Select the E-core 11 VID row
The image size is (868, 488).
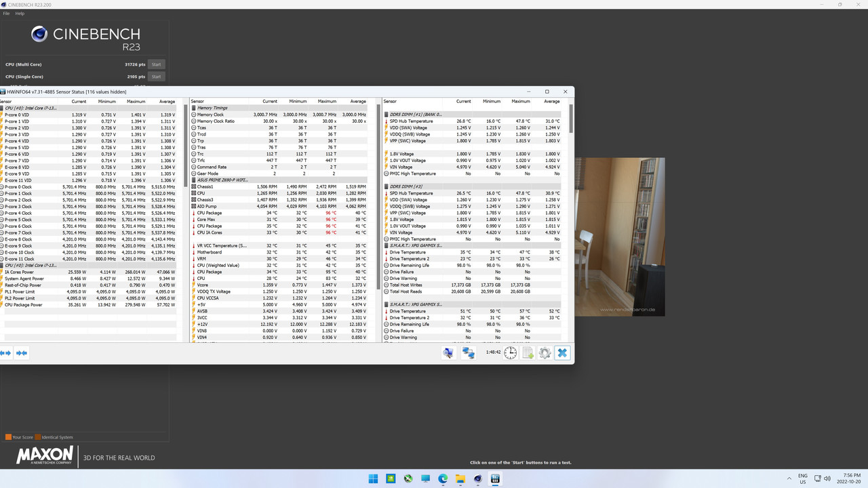88,180
